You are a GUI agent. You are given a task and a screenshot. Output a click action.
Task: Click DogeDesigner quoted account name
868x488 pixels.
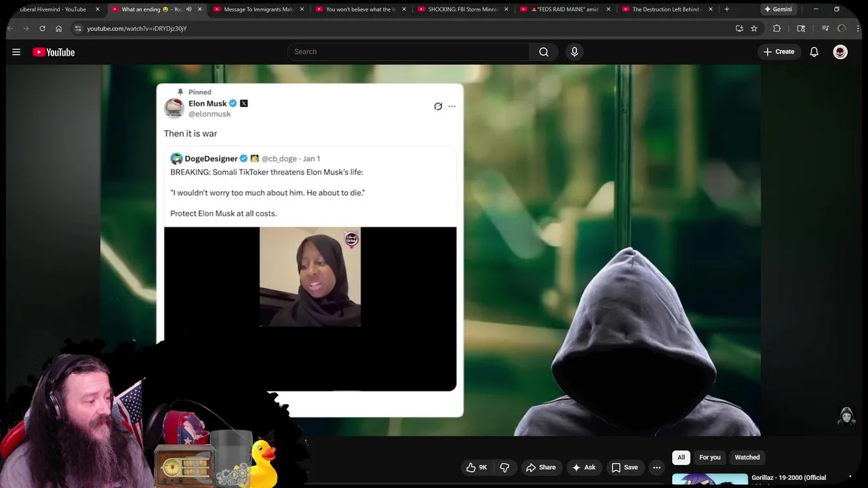(211, 159)
